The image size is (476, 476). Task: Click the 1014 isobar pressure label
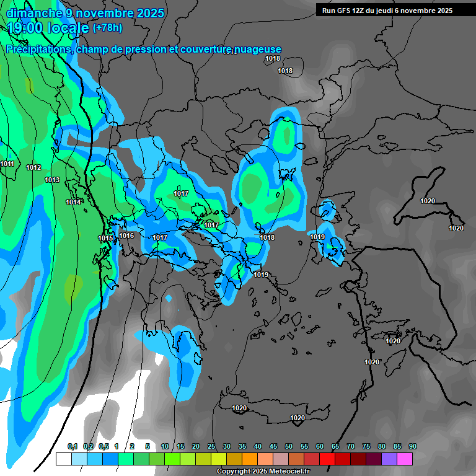click(73, 202)
